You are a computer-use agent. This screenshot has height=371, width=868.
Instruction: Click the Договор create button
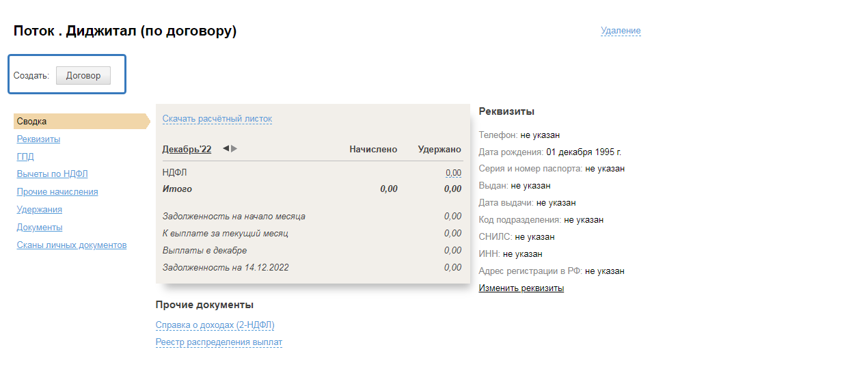83,76
